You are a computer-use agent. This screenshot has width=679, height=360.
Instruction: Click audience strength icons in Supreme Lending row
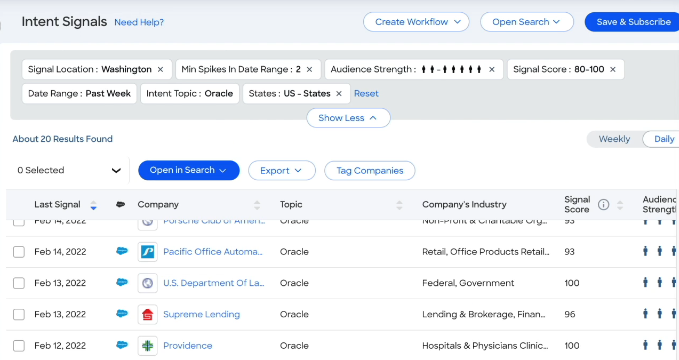point(660,314)
